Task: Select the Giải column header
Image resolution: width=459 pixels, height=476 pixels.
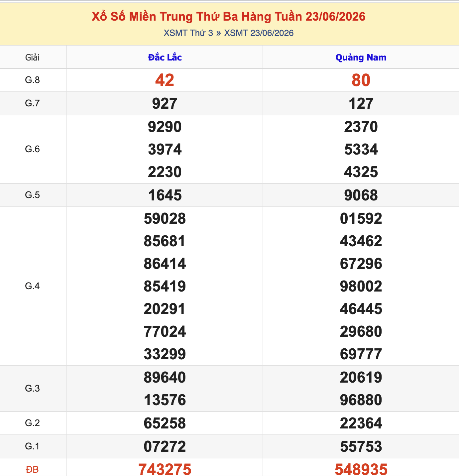Action: pyautogui.click(x=32, y=58)
